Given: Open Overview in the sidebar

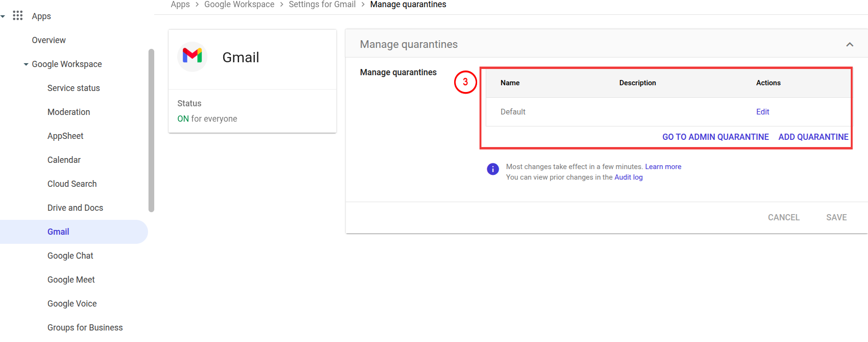Looking at the screenshot, I should pos(49,40).
